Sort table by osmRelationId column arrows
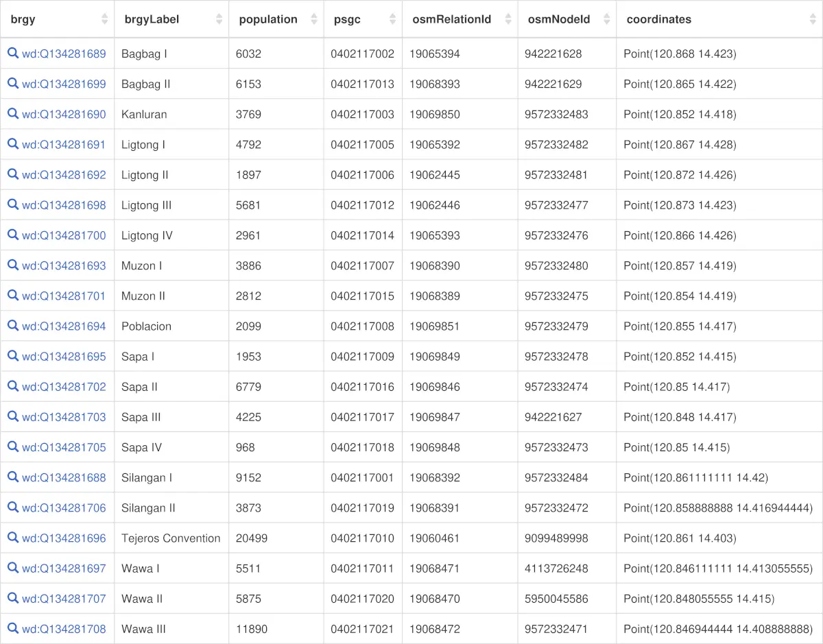Viewport: 823px width, 644px height. click(x=508, y=19)
